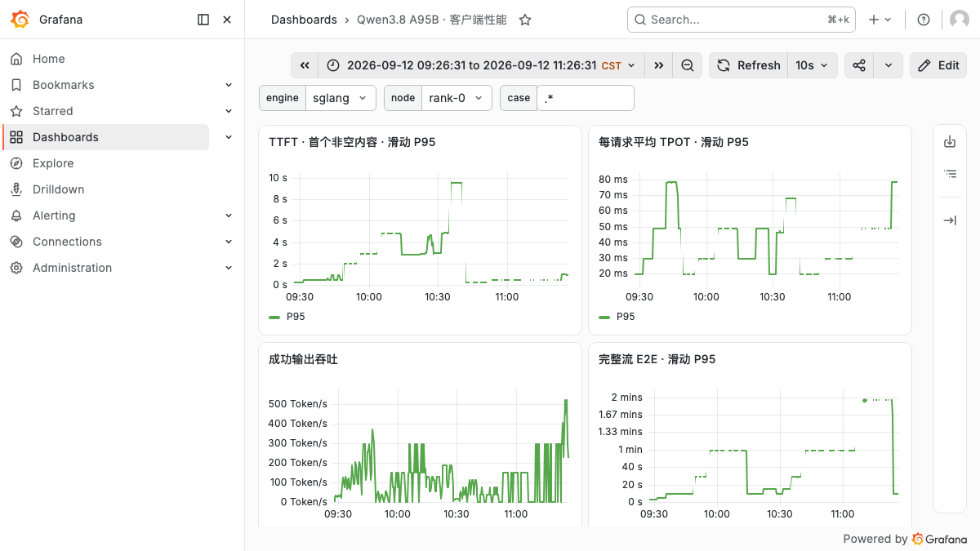Dock the sidebar menu icon
980x551 pixels.
point(203,20)
